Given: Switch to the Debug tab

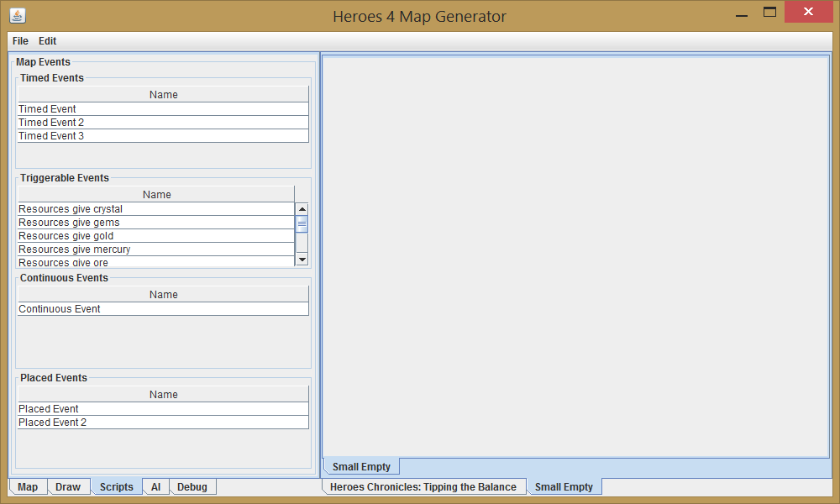Looking at the screenshot, I should coord(192,487).
